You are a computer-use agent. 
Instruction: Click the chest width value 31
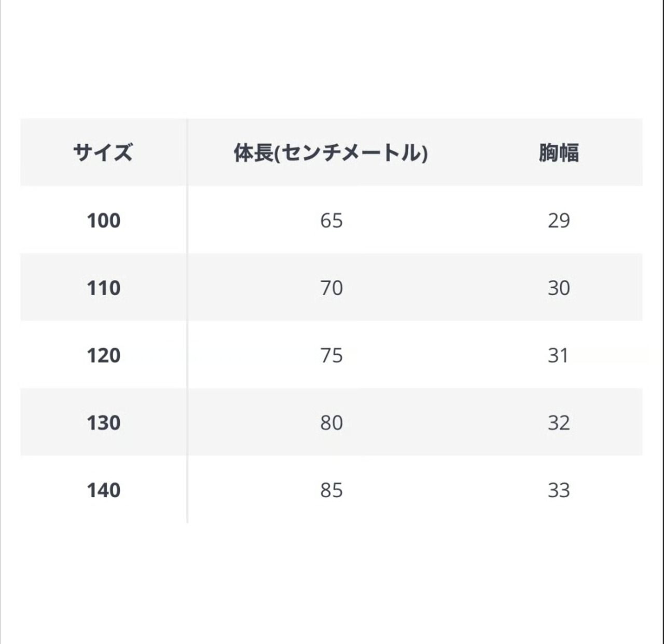click(x=558, y=355)
